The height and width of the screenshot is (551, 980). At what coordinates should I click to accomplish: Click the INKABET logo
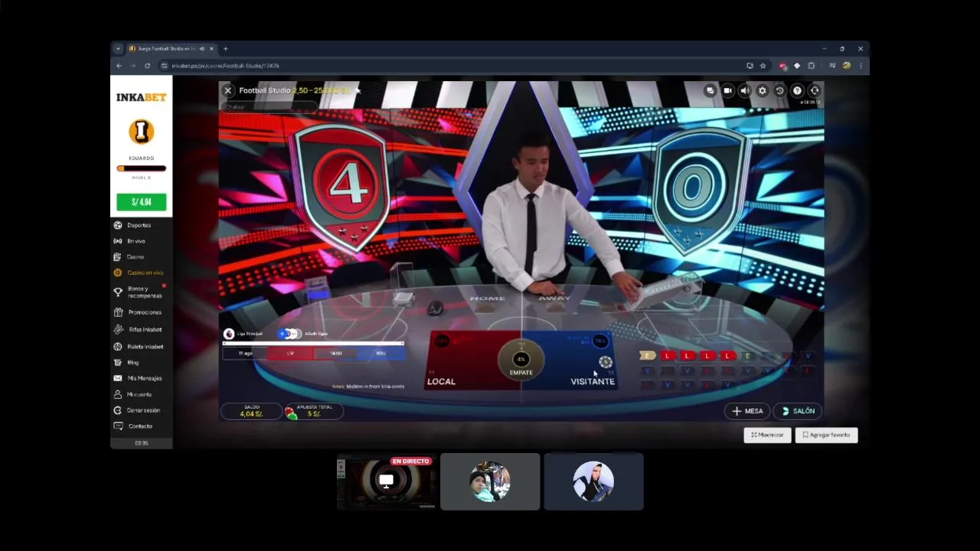point(141,97)
